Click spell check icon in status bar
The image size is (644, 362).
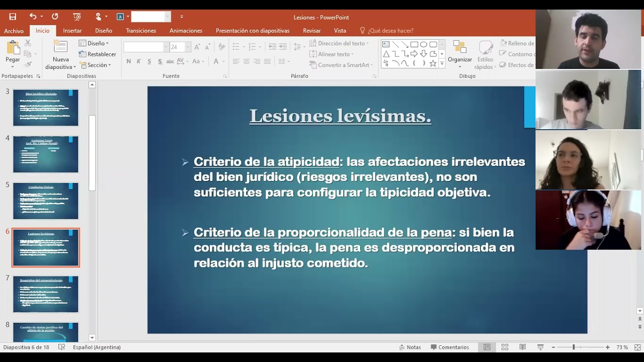[x=62, y=347]
